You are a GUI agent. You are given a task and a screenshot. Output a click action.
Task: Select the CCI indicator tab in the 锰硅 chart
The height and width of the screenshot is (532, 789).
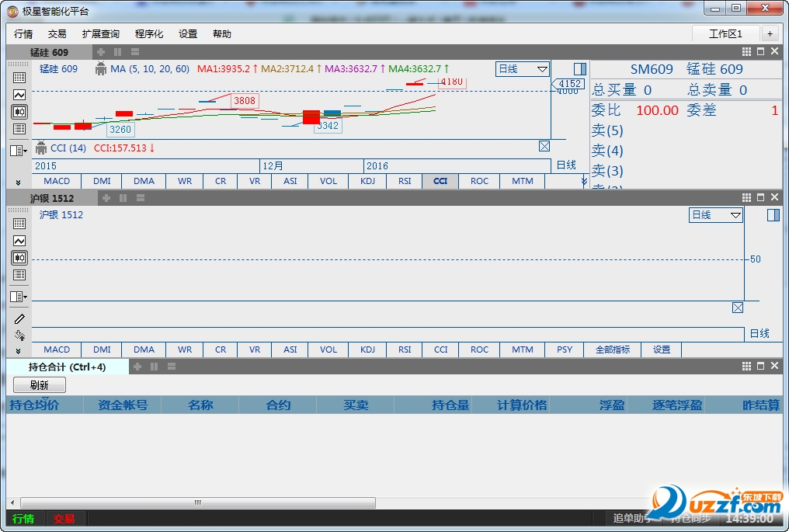pyautogui.click(x=440, y=181)
